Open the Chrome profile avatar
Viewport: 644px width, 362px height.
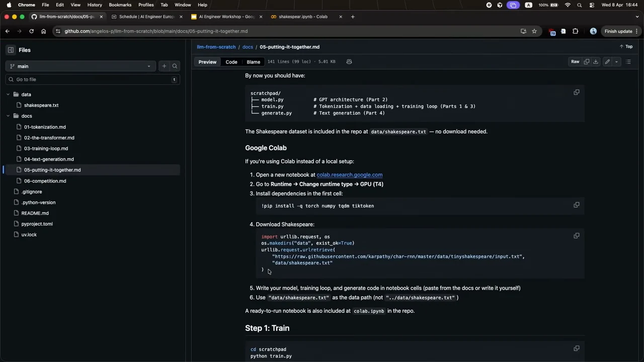[593, 31]
